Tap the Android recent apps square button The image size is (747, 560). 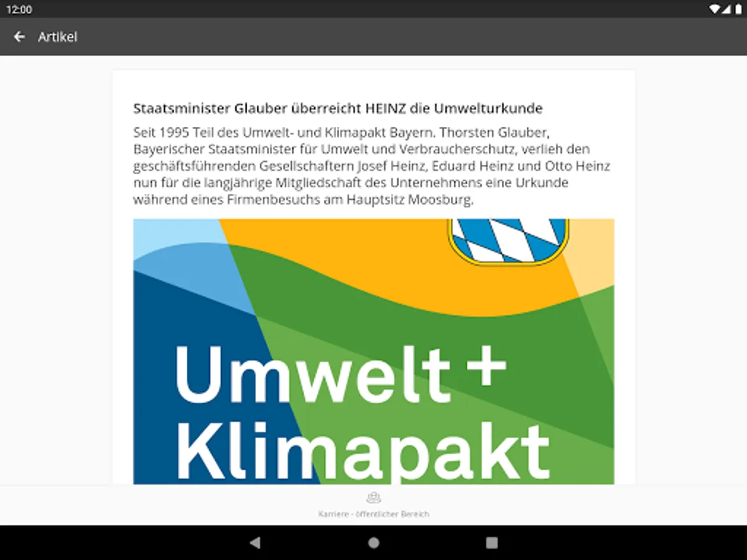pyautogui.click(x=492, y=543)
